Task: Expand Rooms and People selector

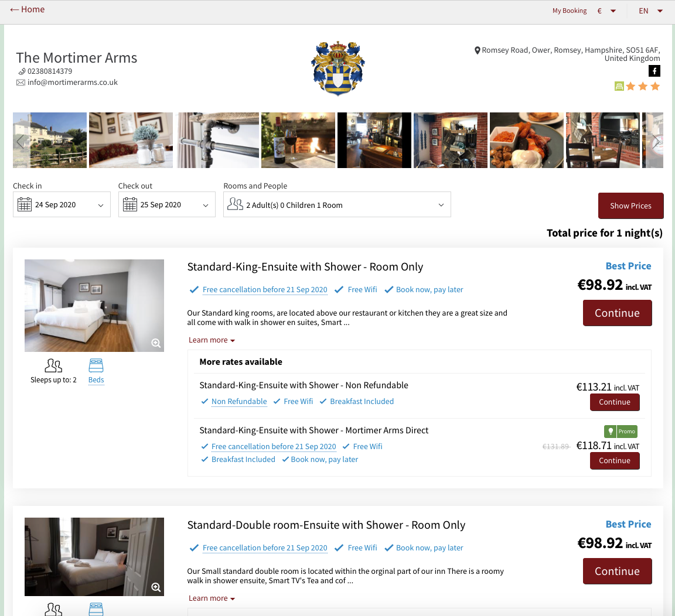Action: click(337, 205)
